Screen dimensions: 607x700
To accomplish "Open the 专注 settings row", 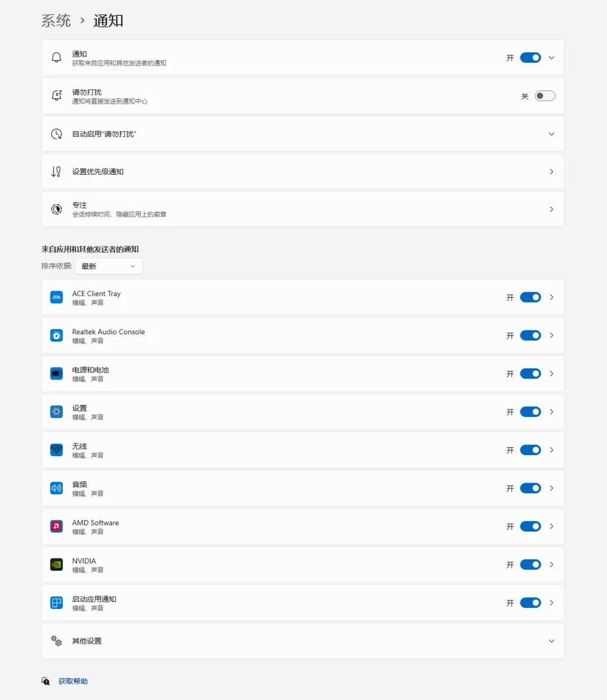I will click(x=302, y=210).
